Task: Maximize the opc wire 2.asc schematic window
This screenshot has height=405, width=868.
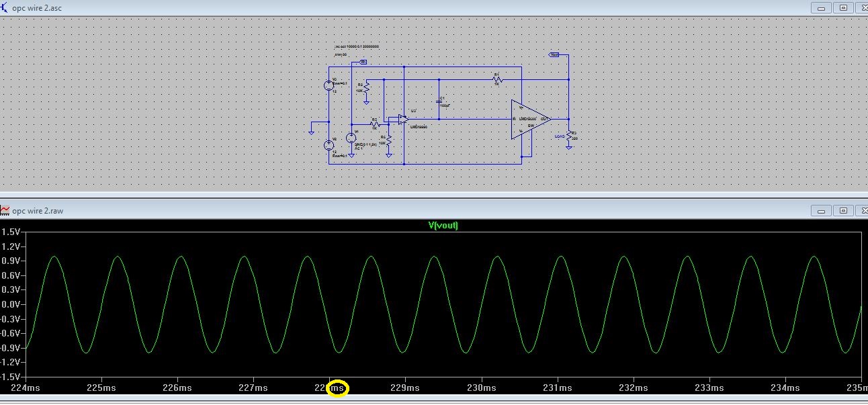Action: 844,8
